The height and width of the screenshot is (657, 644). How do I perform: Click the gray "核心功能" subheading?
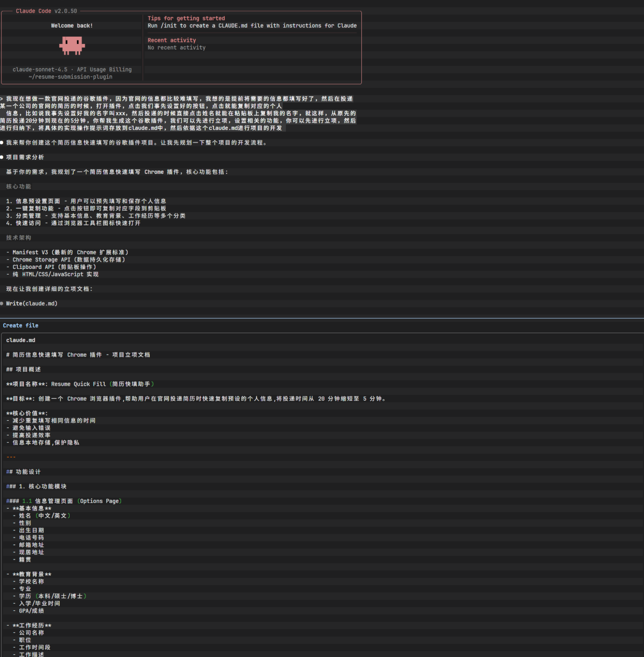[x=19, y=187]
